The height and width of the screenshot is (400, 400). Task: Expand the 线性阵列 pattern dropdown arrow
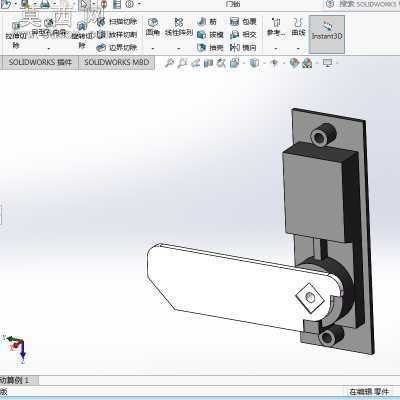pyautogui.click(x=179, y=49)
